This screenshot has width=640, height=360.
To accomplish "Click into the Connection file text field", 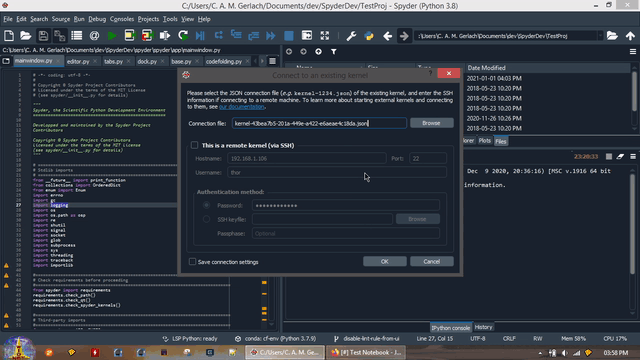I will tap(319, 123).
